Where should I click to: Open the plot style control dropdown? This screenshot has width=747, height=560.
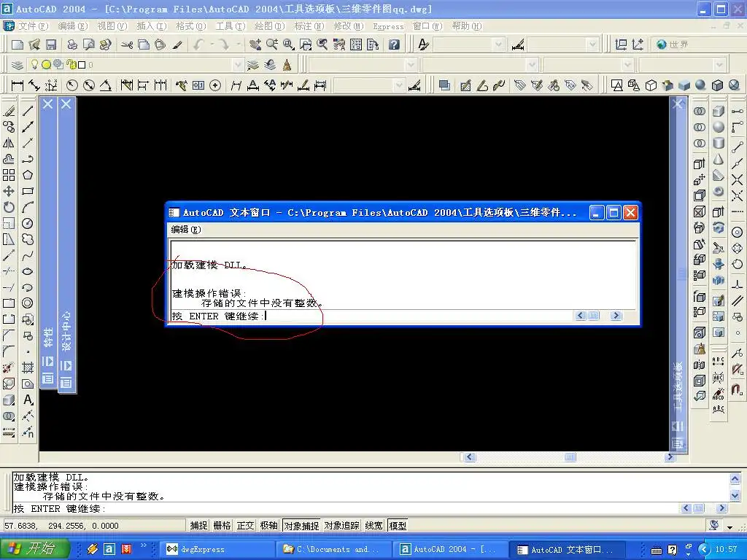pos(719,65)
